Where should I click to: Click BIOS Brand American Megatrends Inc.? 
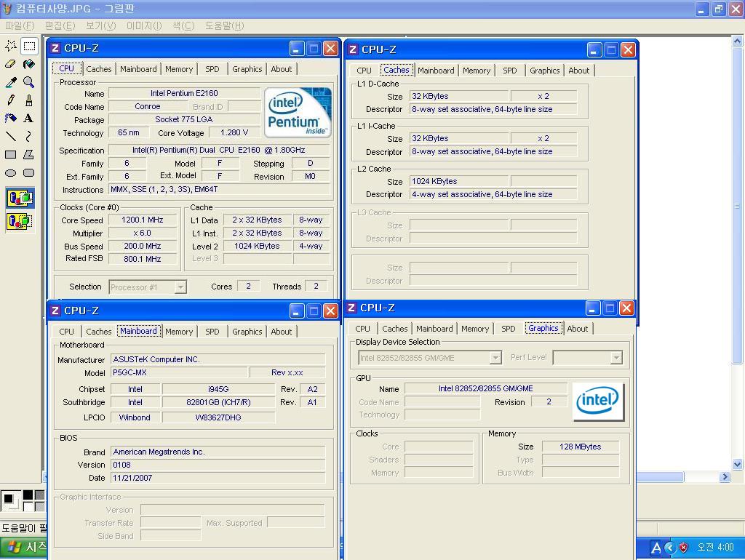[x=218, y=452]
